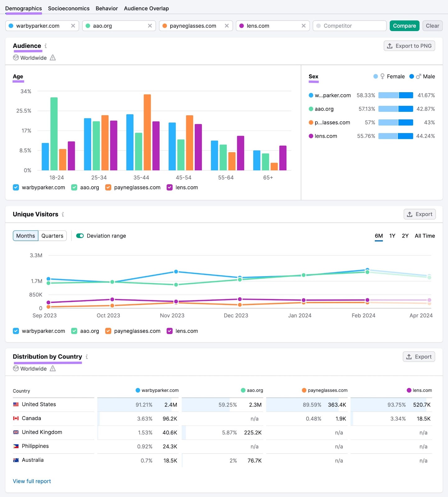
Task: Switch to the Socioeconomics tab
Action: click(69, 8)
